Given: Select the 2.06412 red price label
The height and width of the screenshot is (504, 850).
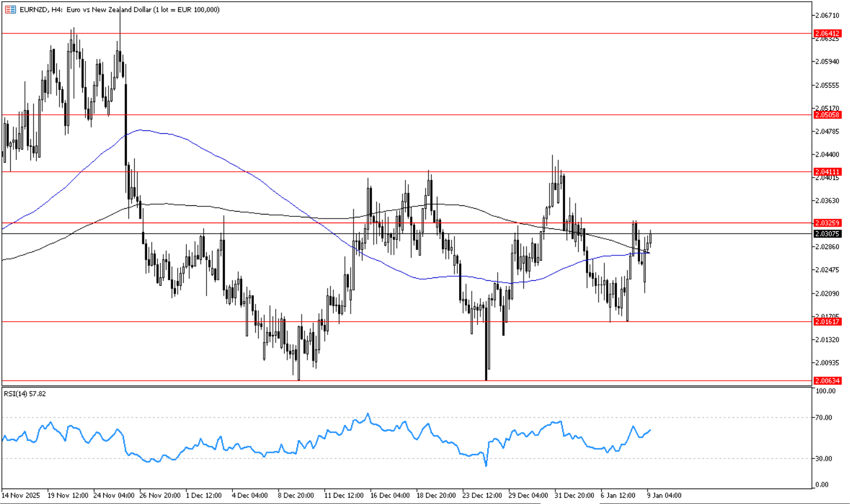Looking at the screenshot, I should (x=827, y=33).
